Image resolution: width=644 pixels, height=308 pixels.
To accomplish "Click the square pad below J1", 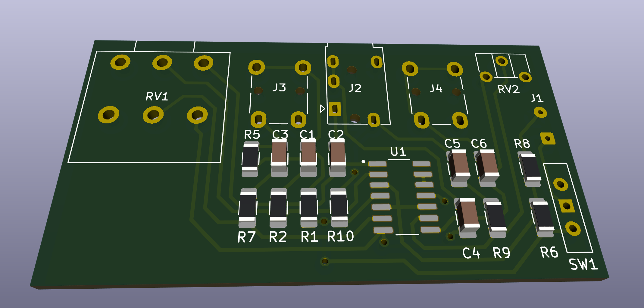I will [x=548, y=138].
